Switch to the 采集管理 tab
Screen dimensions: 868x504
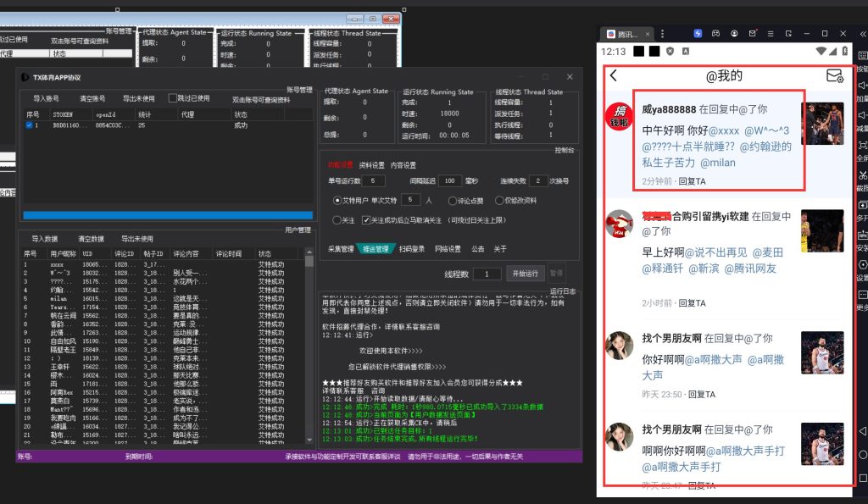click(341, 249)
